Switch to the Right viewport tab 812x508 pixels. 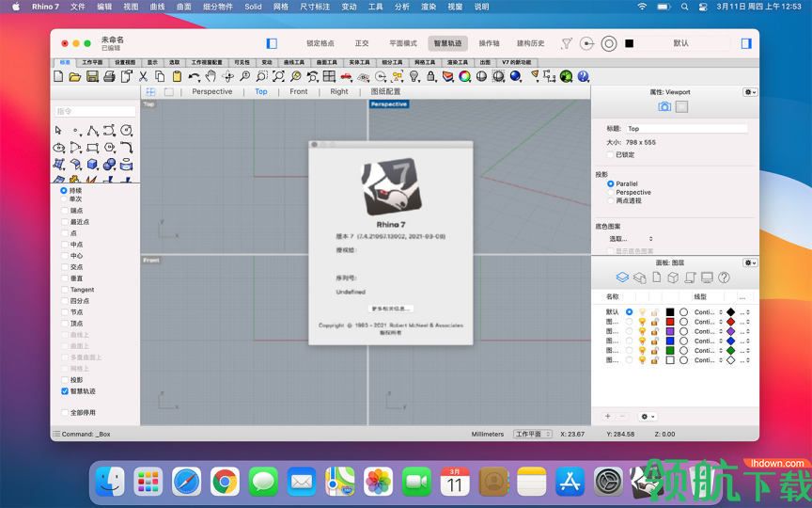tap(339, 92)
